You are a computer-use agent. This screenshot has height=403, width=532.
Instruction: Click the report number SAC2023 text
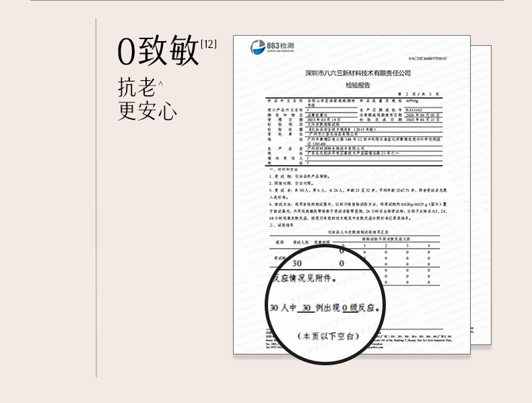(428, 59)
